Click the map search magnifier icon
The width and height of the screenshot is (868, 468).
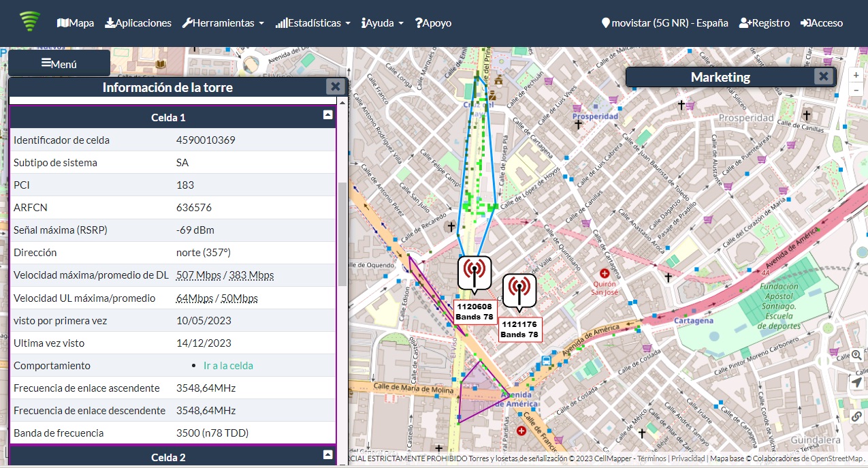click(856, 356)
